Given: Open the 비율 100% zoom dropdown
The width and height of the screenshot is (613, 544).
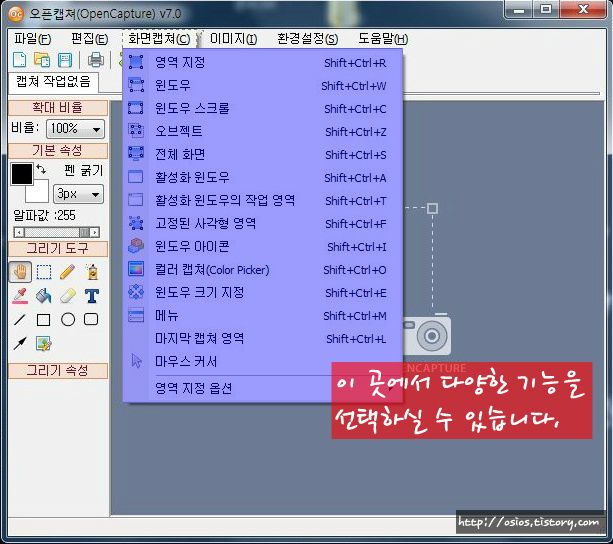Looking at the screenshot, I should 75,129.
